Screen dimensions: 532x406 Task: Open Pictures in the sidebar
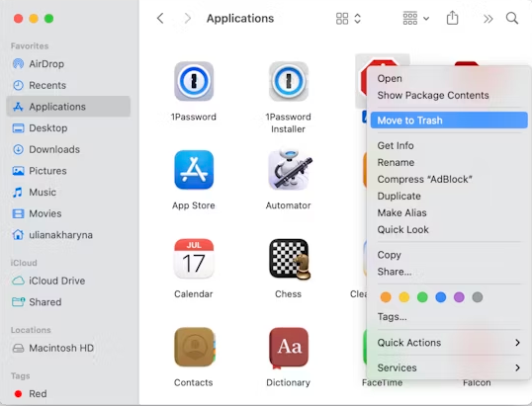click(68, 171)
